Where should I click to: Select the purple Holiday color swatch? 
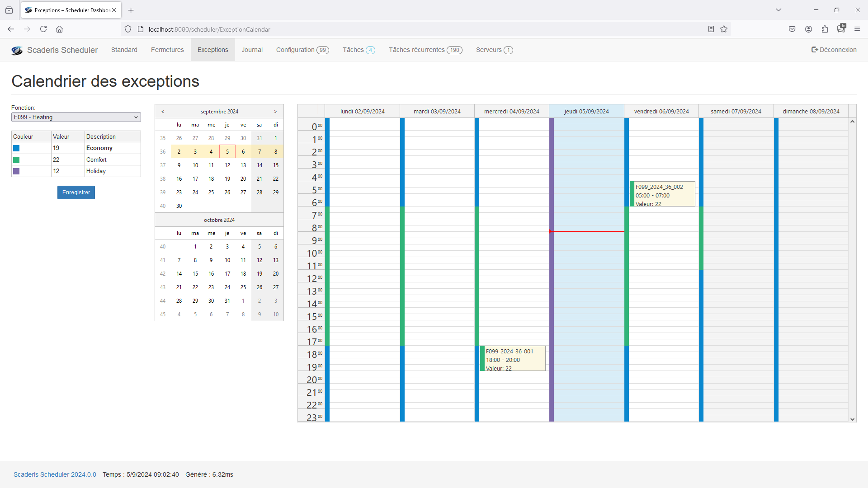(16, 171)
